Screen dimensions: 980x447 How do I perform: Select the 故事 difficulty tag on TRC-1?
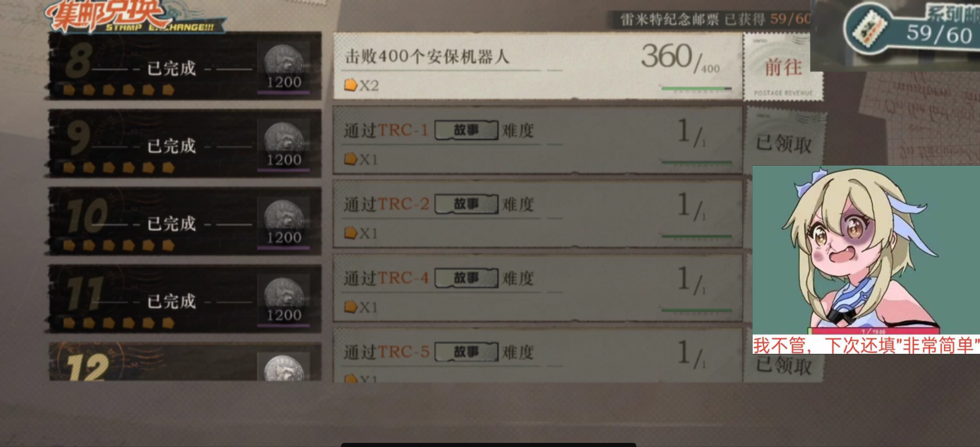[466, 130]
